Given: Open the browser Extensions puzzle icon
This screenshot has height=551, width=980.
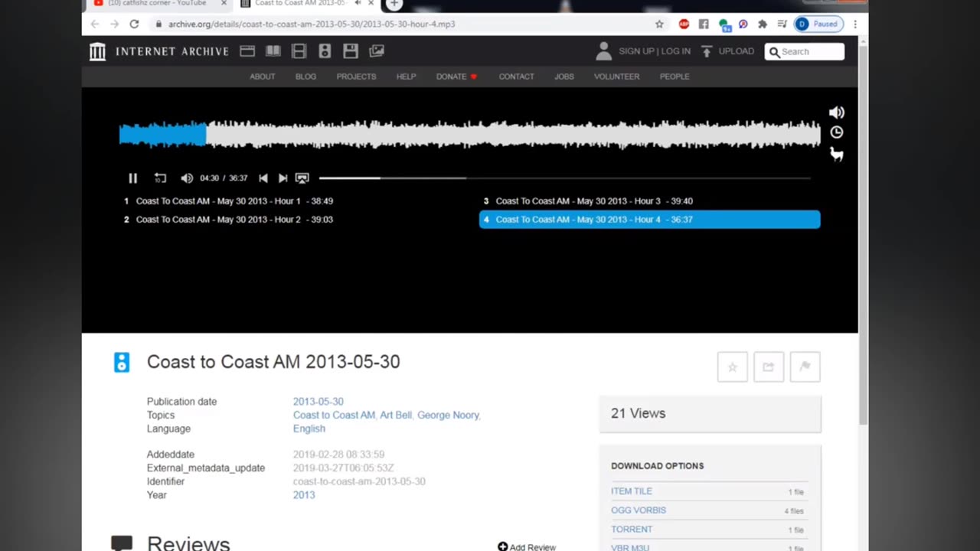Looking at the screenshot, I should (763, 24).
